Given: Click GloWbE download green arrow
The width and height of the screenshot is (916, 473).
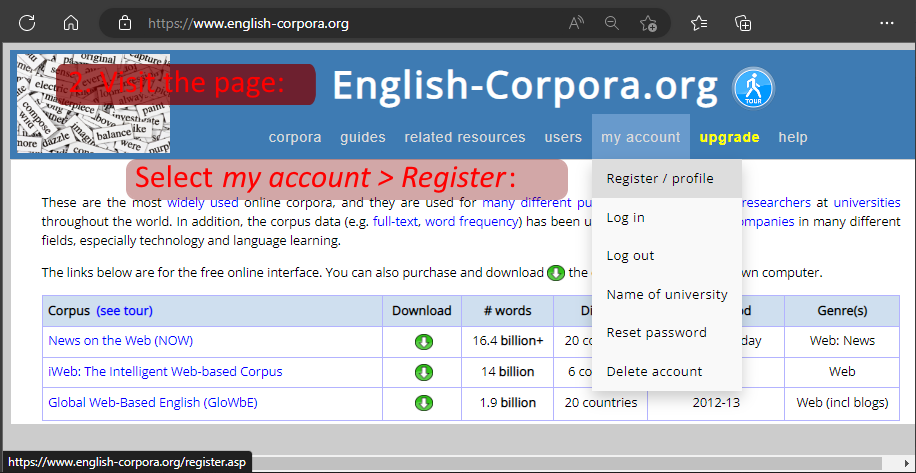Looking at the screenshot, I should (x=424, y=403).
